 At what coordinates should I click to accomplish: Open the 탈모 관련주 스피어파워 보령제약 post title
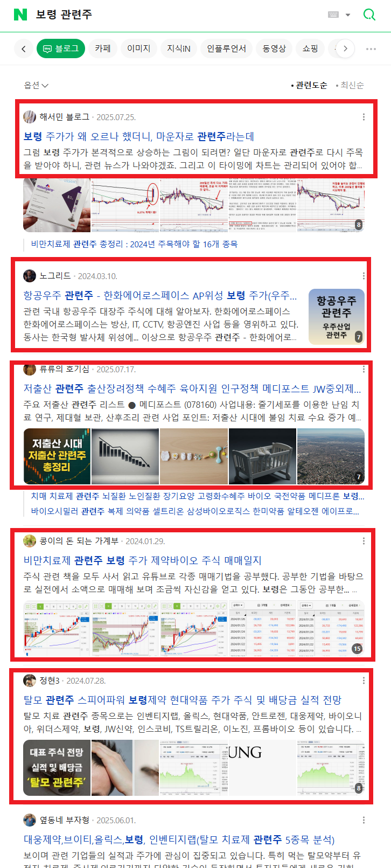(x=183, y=700)
